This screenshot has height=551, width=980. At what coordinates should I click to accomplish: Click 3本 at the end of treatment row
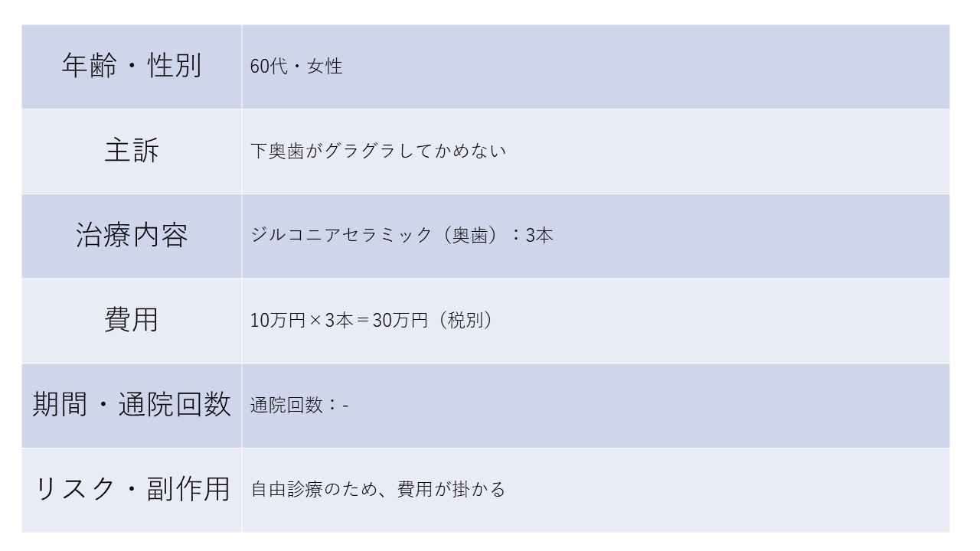[539, 235]
